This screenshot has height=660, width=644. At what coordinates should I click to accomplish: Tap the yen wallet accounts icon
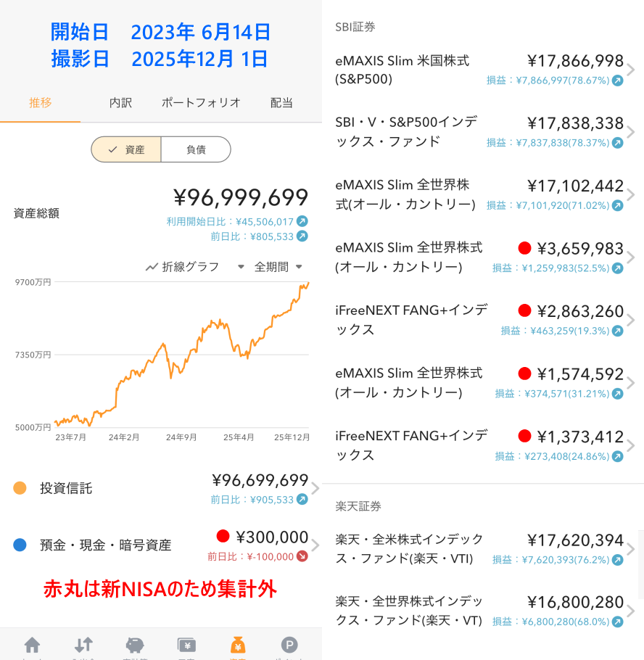(x=186, y=645)
